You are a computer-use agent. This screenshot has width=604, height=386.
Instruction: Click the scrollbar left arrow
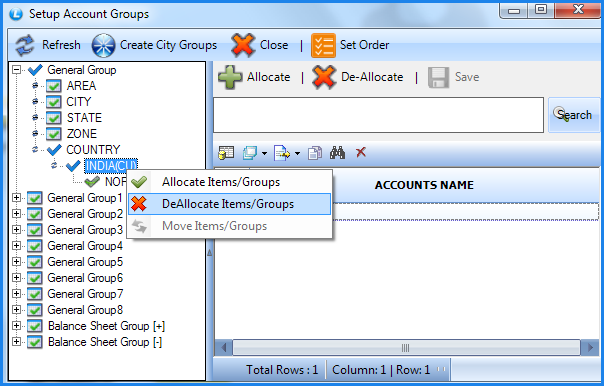coord(223,348)
